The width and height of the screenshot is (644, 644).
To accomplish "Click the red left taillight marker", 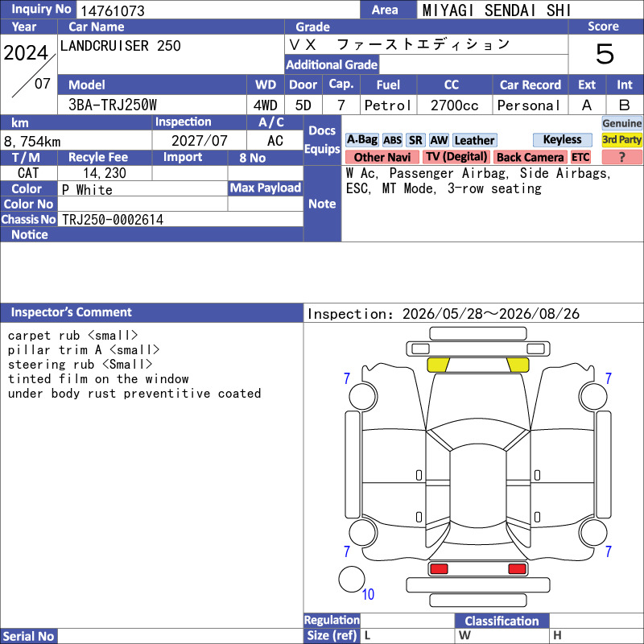I will tap(439, 569).
